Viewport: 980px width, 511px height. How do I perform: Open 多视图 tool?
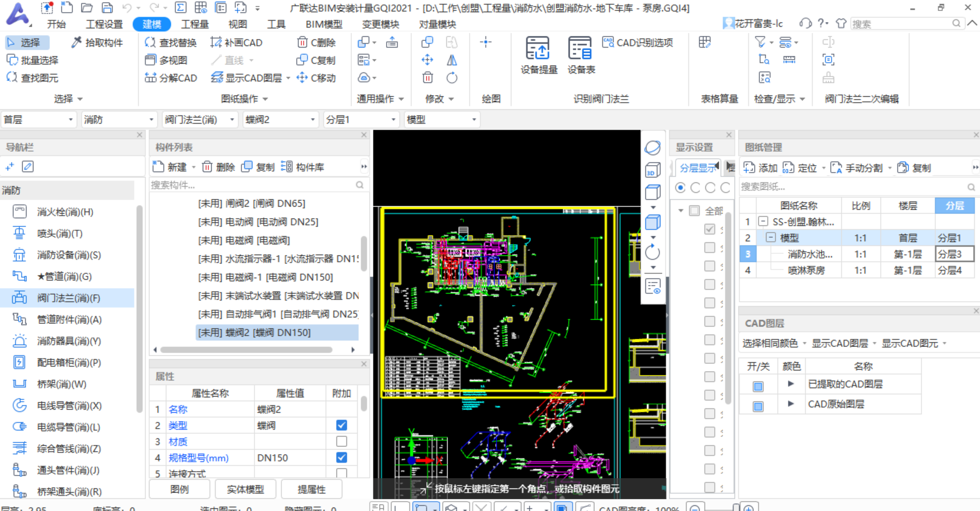pos(166,60)
